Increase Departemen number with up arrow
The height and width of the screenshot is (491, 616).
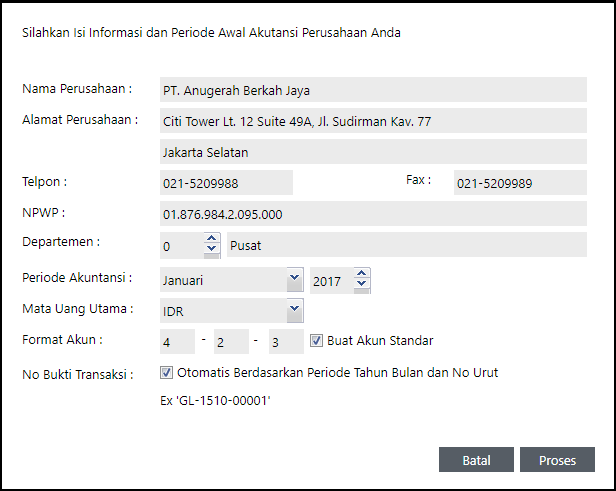211,239
